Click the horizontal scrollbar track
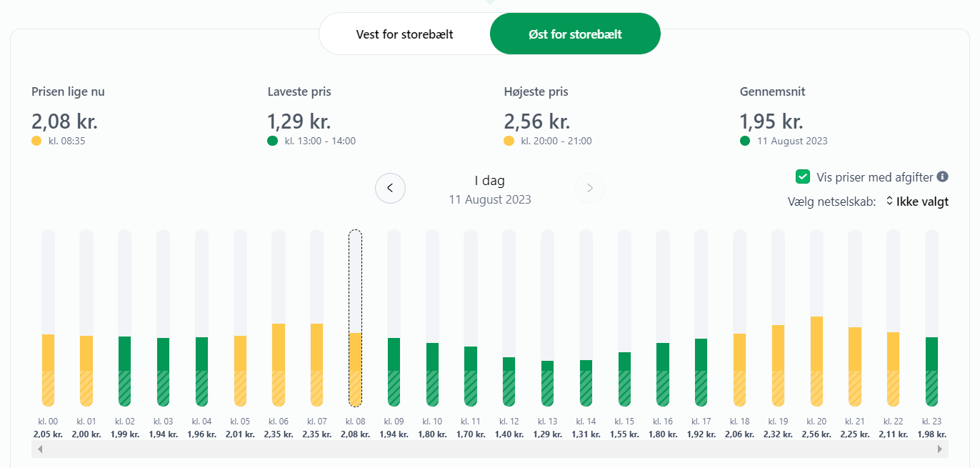This screenshot has width=980, height=468. click(x=490, y=449)
